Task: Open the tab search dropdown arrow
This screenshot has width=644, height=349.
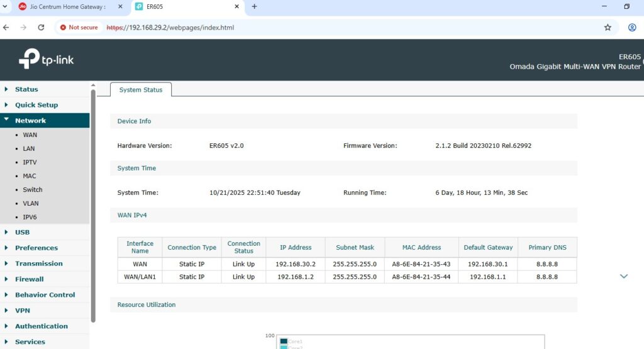Action: pyautogui.click(x=5, y=6)
